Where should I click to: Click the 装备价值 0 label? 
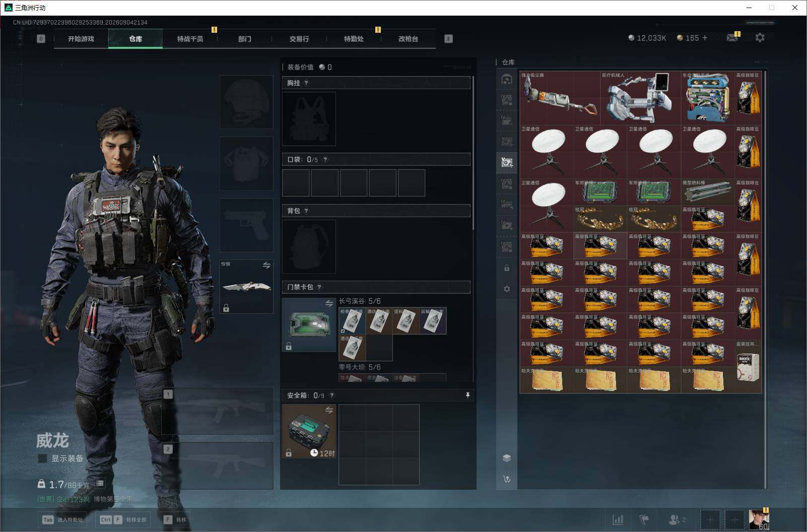309,67
